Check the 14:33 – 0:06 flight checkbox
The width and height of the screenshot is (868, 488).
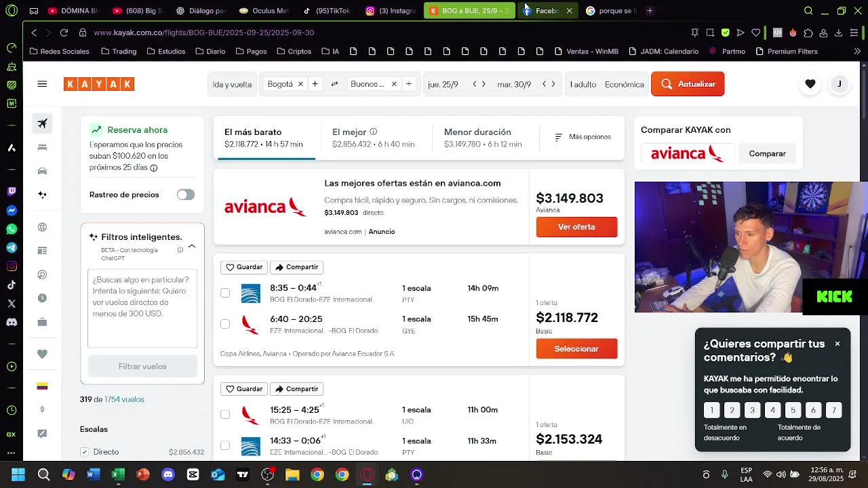pos(225,445)
